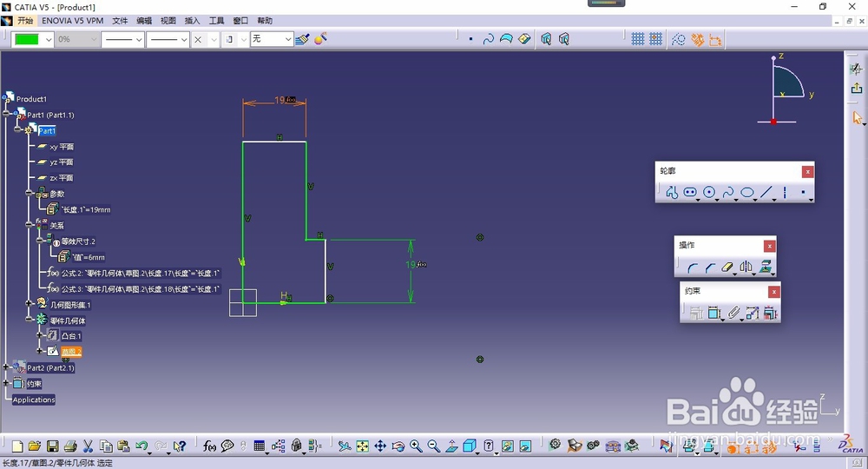The width and height of the screenshot is (868, 469).
Task: Click the Fit All In view icon
Action: click(363, 446)
